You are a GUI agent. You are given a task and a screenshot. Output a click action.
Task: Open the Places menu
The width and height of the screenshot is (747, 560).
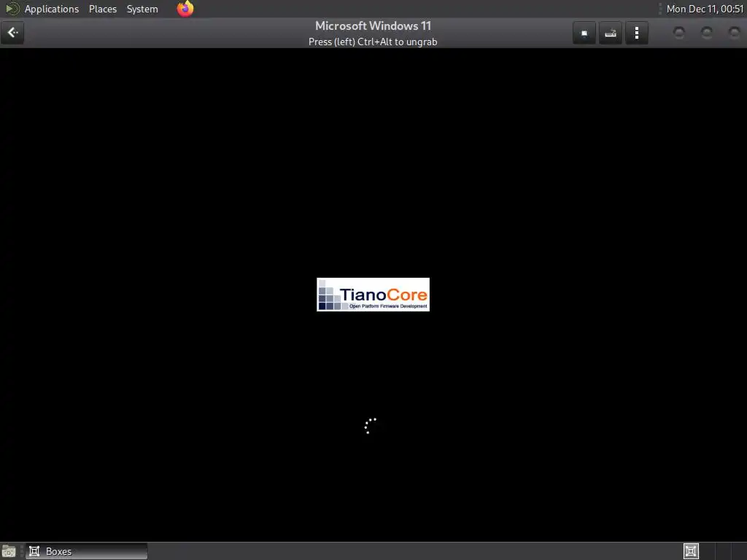click(102, 9)
